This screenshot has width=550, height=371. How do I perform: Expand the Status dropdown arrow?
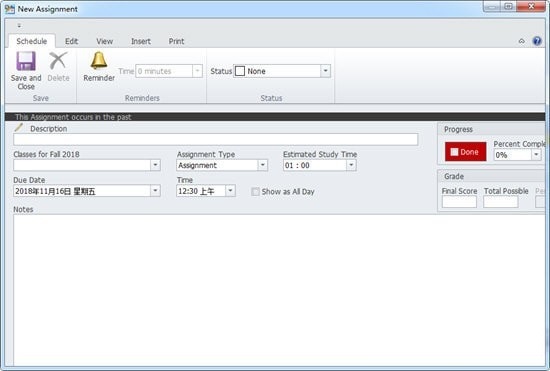click(x=326, y=71)
